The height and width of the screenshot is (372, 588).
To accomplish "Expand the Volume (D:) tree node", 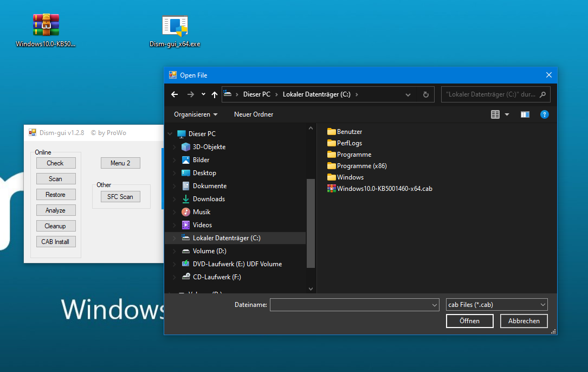I will point(175,251).
